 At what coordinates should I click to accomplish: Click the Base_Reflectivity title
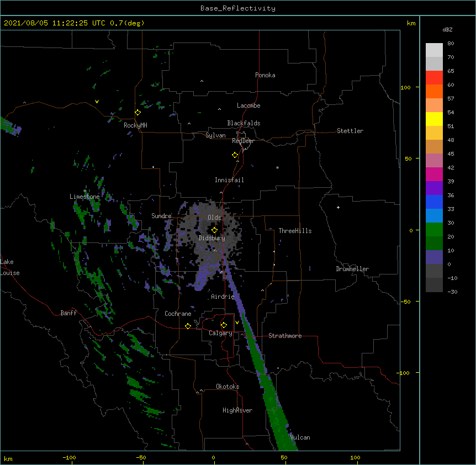[x=238, y=8]
